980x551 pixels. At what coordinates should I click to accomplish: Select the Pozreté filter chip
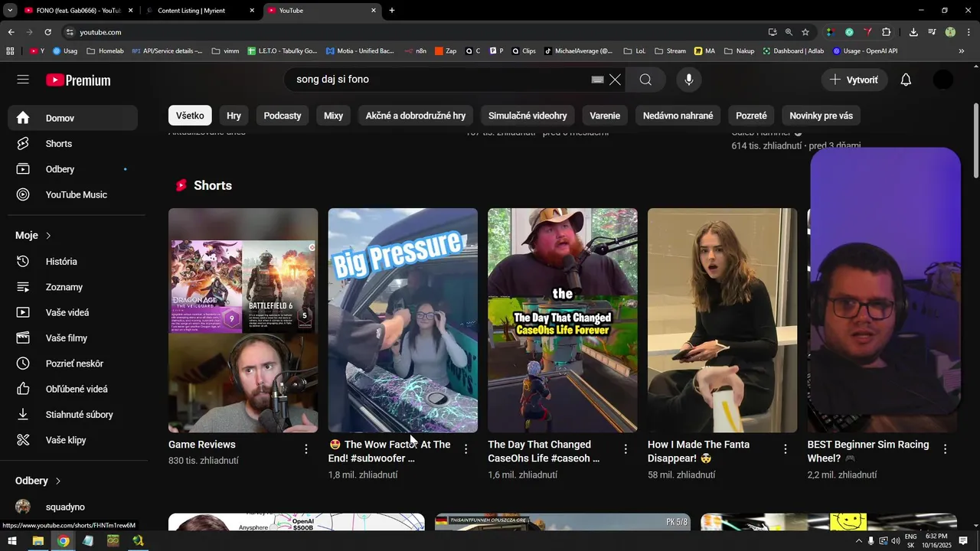tap(751, 116)
